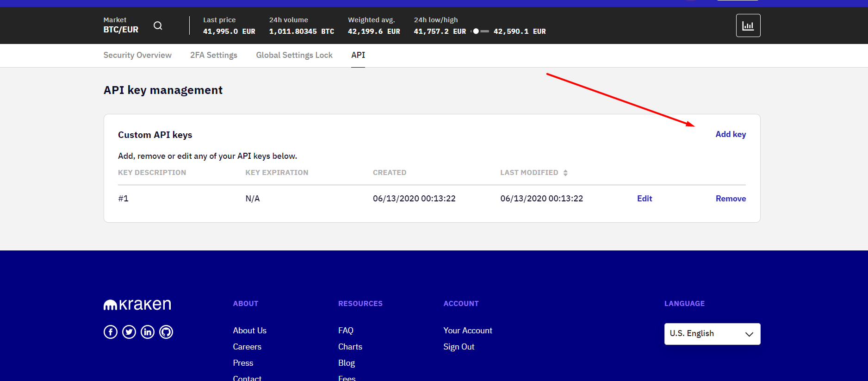Edit API key #1
The height and width of the screenshot is (381, 868).
(x=645, y=199)
